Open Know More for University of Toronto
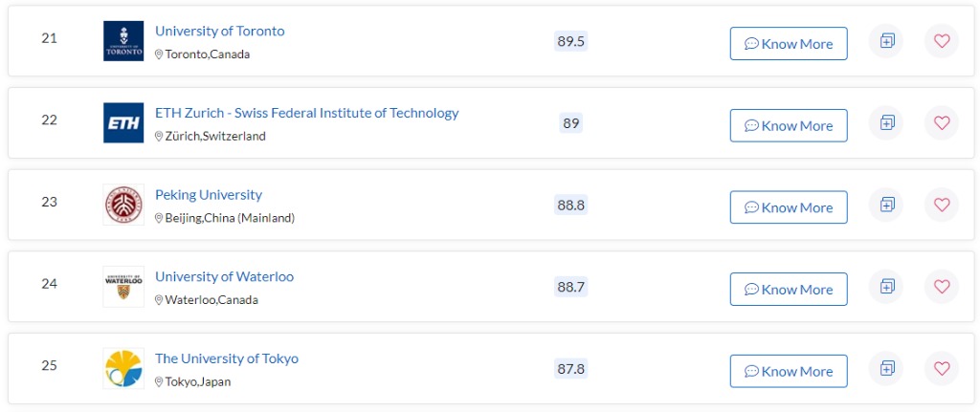The height and width of the screenshot is (412, 980). [x=789, y=44]
